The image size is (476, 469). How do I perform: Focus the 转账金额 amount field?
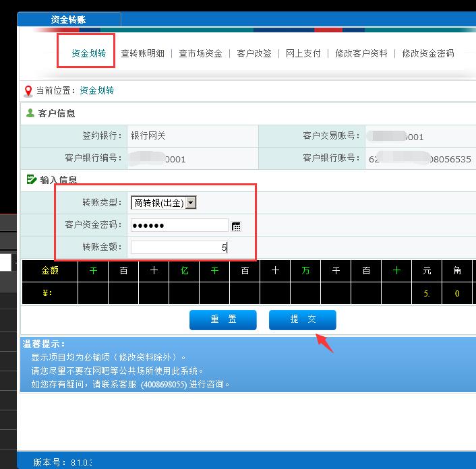coord(179,247)
